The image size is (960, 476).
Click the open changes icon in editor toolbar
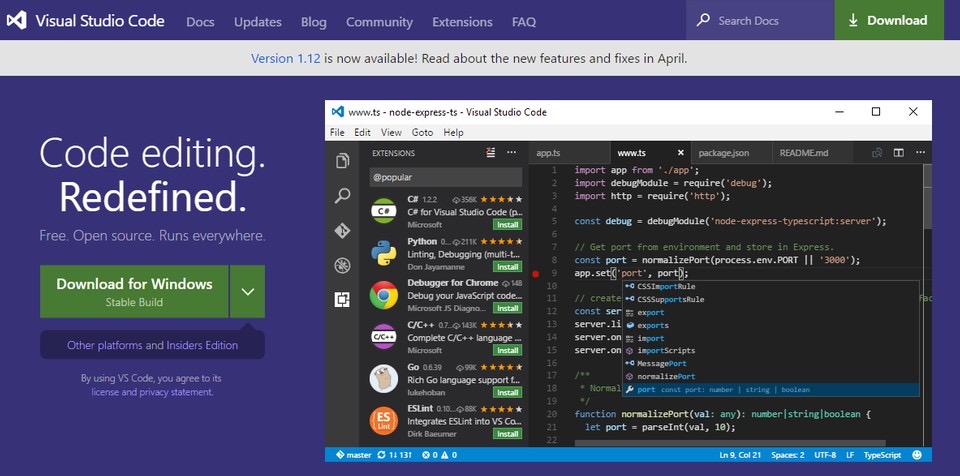click(877, 153)
